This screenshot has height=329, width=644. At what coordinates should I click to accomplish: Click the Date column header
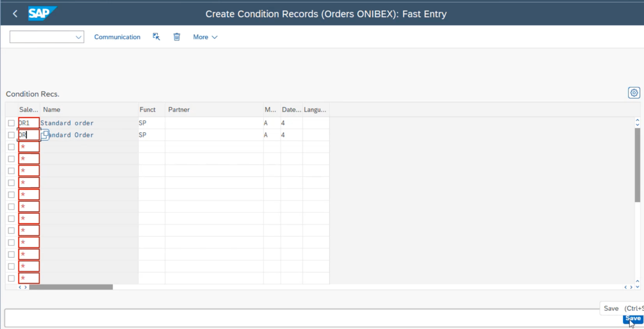292,110
